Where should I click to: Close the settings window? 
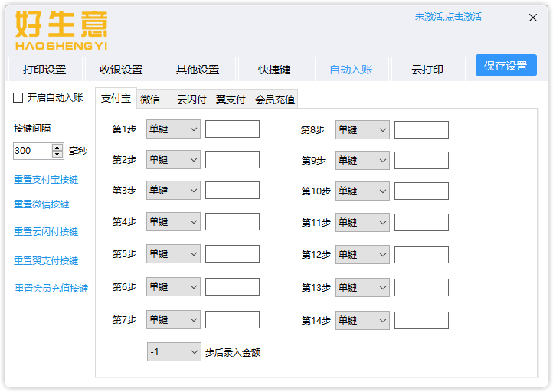(533, 18)
